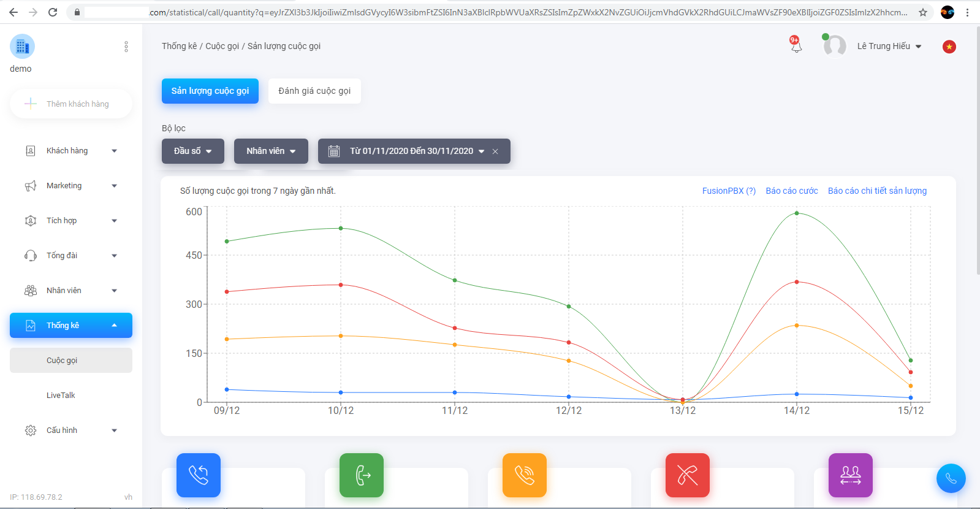Click the demo company name label

tap(21, 69)
